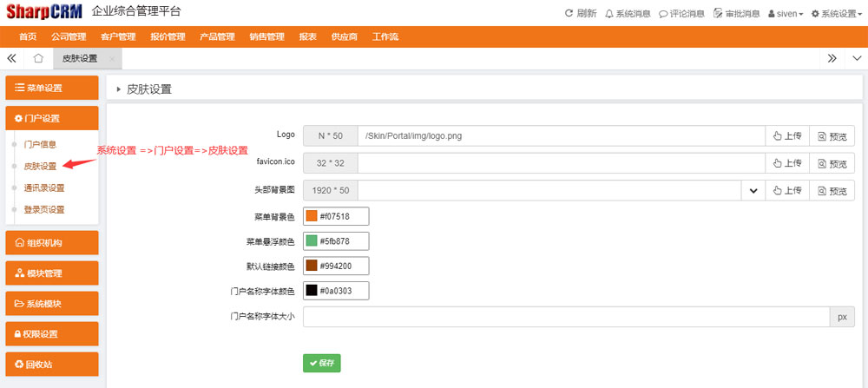Click the portal name font size field
The height and width of the screenshot is (388, 868).
point(566,317)
